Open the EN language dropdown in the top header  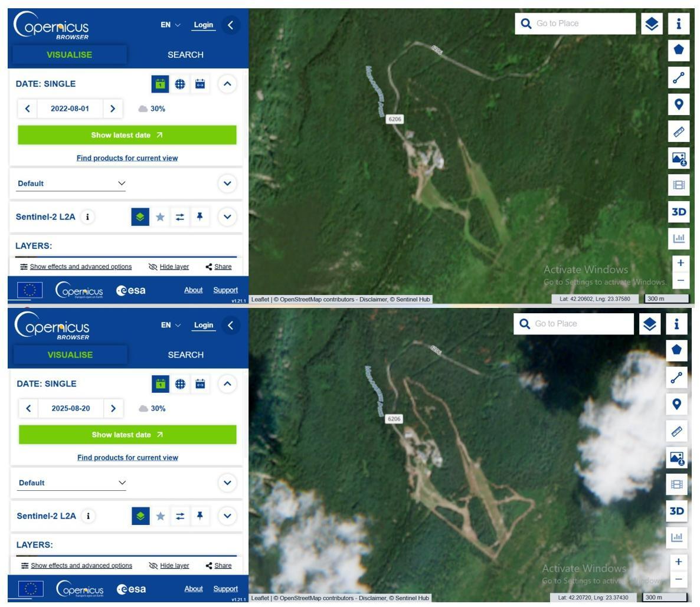point(171,25)
